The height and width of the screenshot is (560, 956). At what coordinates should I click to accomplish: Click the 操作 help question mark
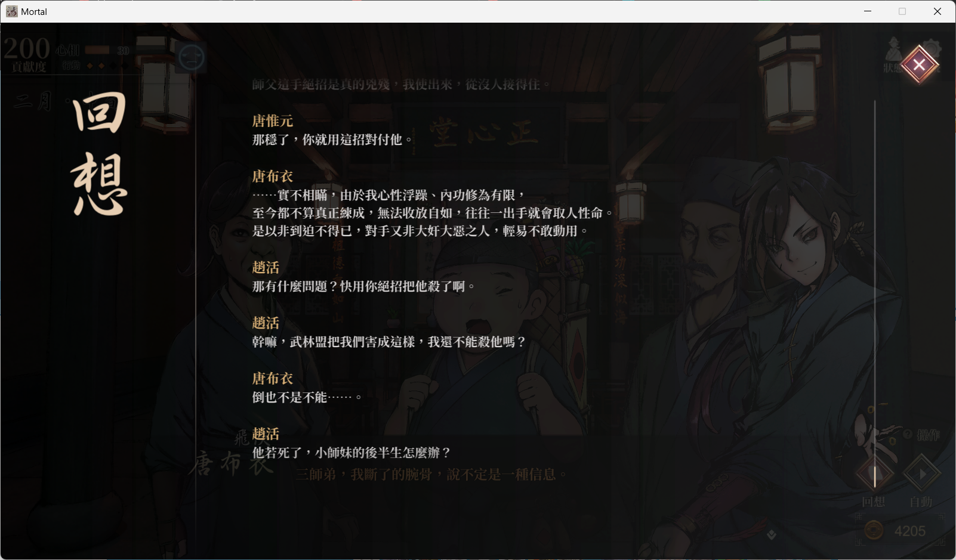click(x=908, y=434)
